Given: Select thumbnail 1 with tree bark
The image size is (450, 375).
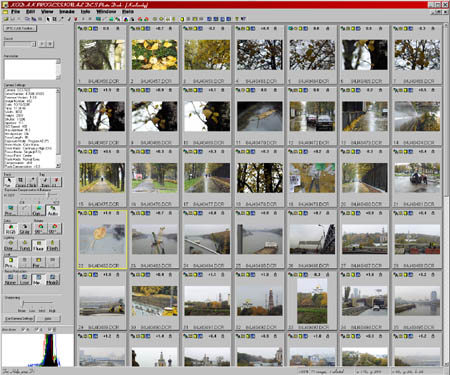Looking at the screenshot, I should [x=102, y=55].
